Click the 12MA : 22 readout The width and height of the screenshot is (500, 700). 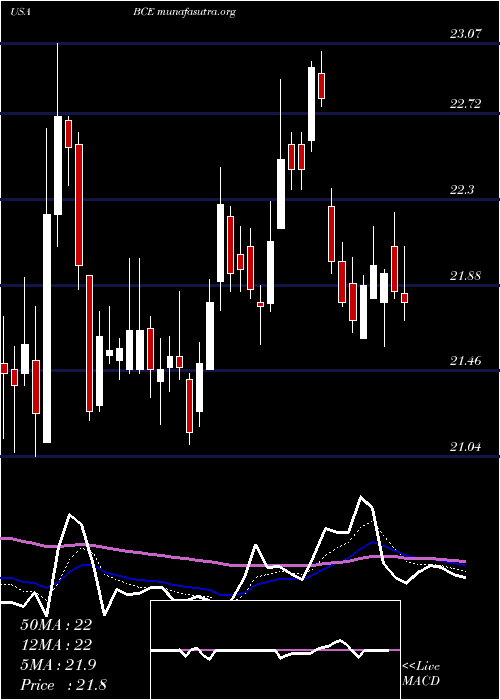pyautogui.click(x=56, y=645)
